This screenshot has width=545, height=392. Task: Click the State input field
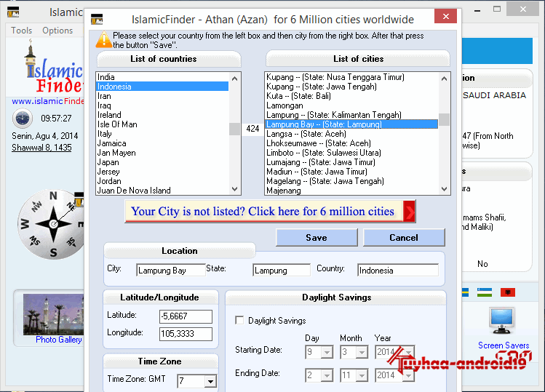[x=282, y=270]
